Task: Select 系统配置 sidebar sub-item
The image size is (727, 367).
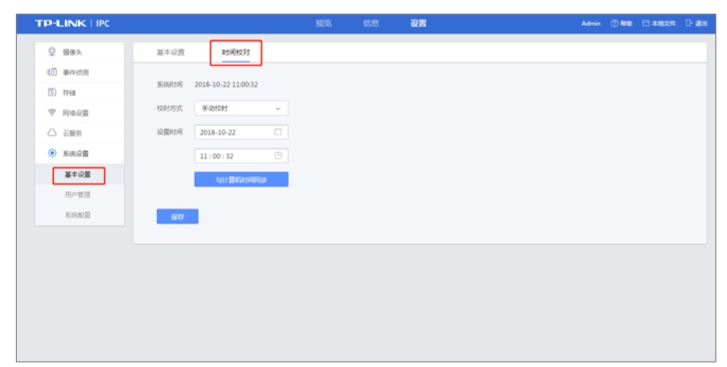Action: (78, 215)
